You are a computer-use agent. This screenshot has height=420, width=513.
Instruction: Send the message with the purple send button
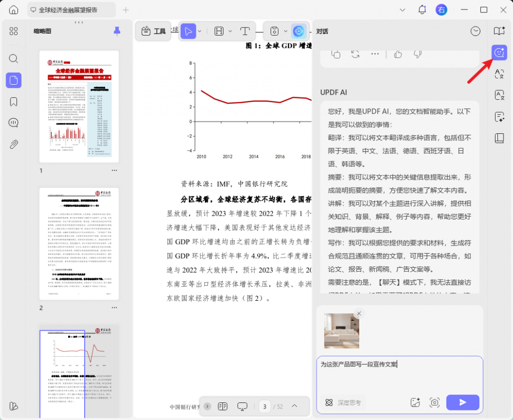pyautogui.click(x=462, y=402)
